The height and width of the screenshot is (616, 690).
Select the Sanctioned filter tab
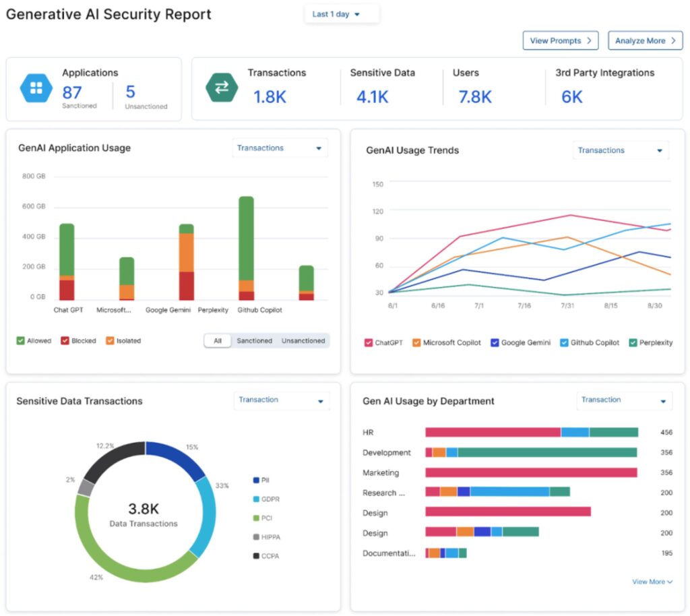click(254, 341)
